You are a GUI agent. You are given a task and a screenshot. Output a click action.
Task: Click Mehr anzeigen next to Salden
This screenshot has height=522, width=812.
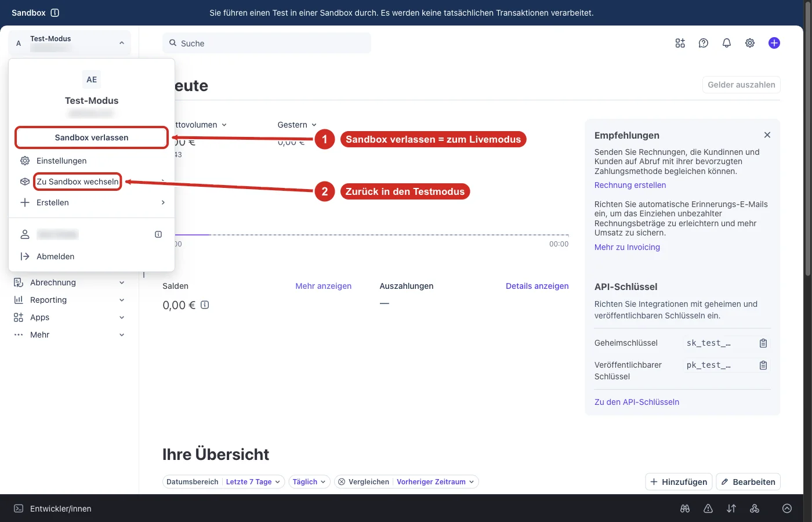pos(323,286)
